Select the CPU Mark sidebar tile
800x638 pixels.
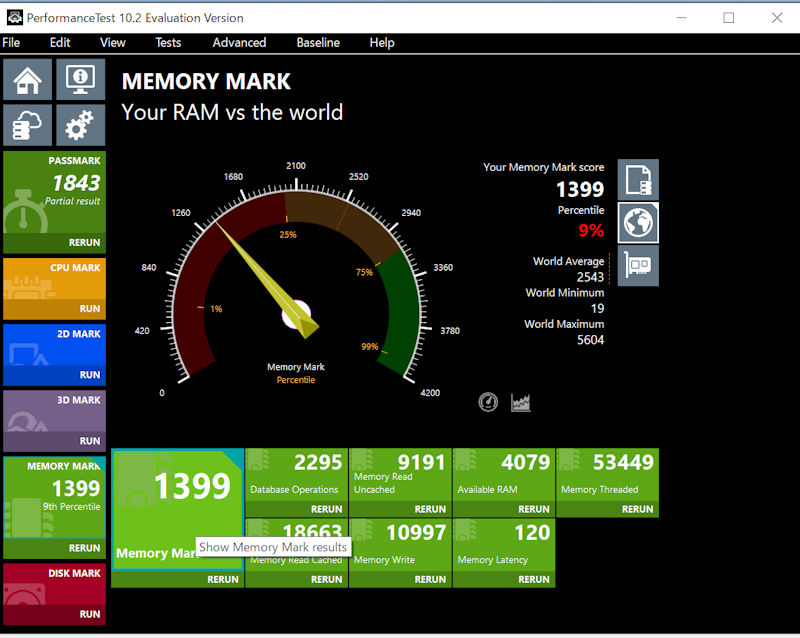click(x=55, y=279)
